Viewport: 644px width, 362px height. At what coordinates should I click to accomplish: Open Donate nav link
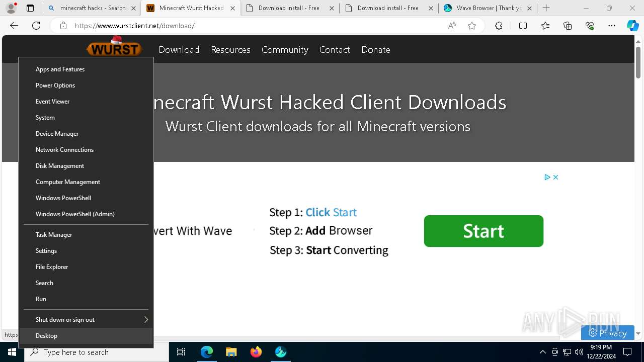tap(376, 50)
